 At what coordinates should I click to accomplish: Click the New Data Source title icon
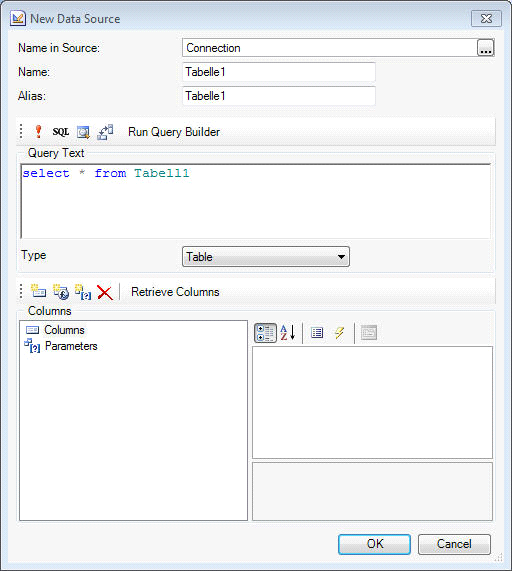point(18,19)
